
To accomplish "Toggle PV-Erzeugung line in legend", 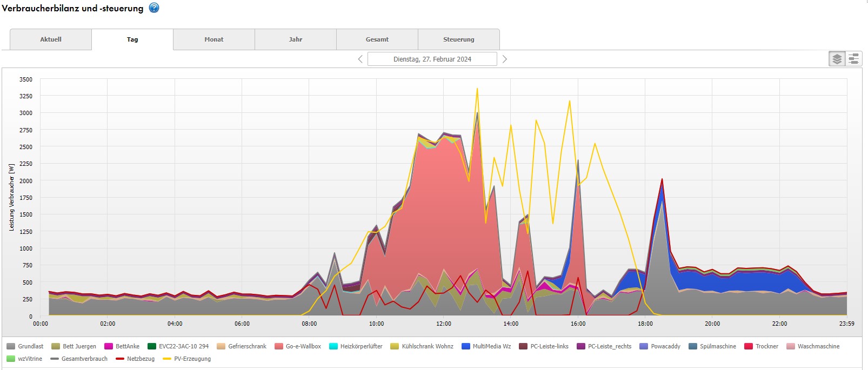I will [x=187, y=359].
